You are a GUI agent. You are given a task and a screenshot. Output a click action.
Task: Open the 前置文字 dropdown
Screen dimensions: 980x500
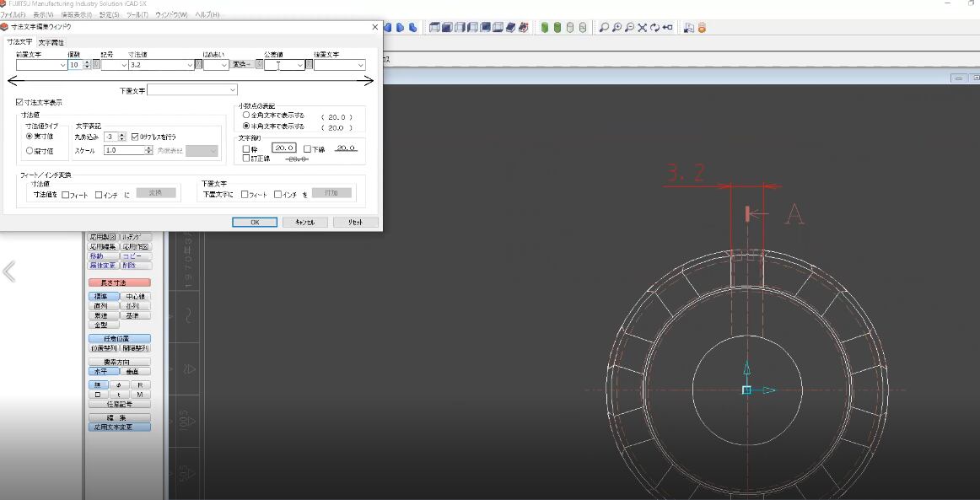(x=62, y=65)
